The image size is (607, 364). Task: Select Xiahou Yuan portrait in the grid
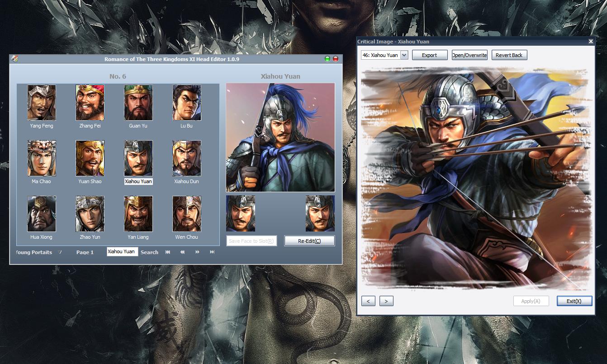[x=138, y=158]
